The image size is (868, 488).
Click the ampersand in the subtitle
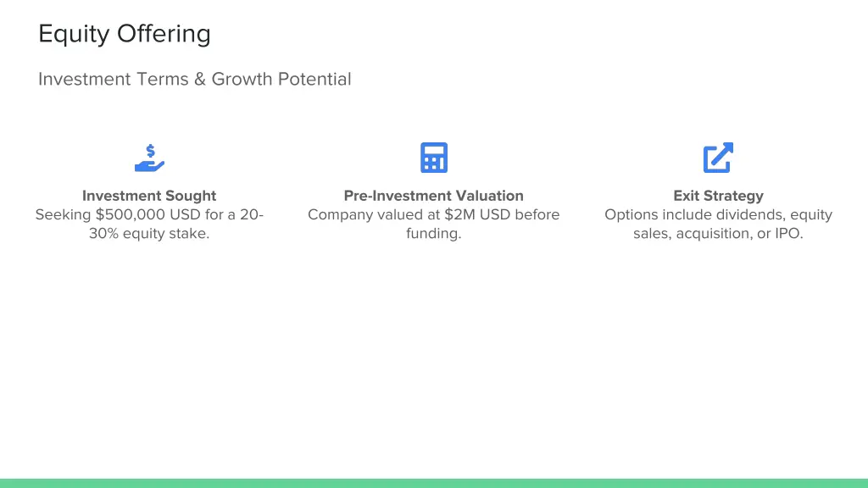(200, 79)
